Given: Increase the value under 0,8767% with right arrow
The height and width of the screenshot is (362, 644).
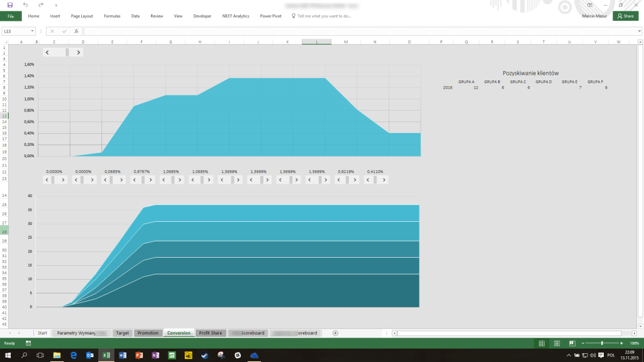Looking at the screenshot, I should tap(151, 180).
